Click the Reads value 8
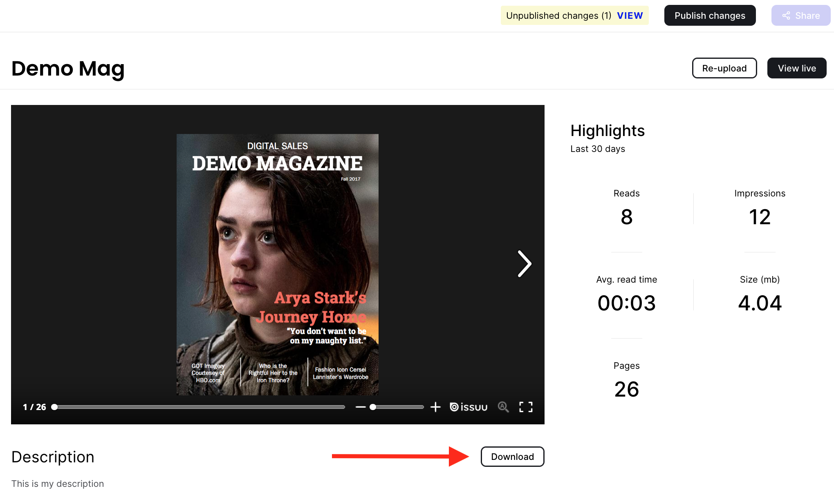Screen dimensions: 834x504 coord(626,217)
